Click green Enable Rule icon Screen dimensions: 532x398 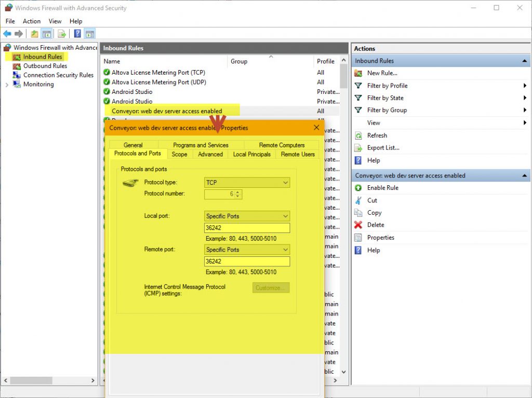[358, 188]
